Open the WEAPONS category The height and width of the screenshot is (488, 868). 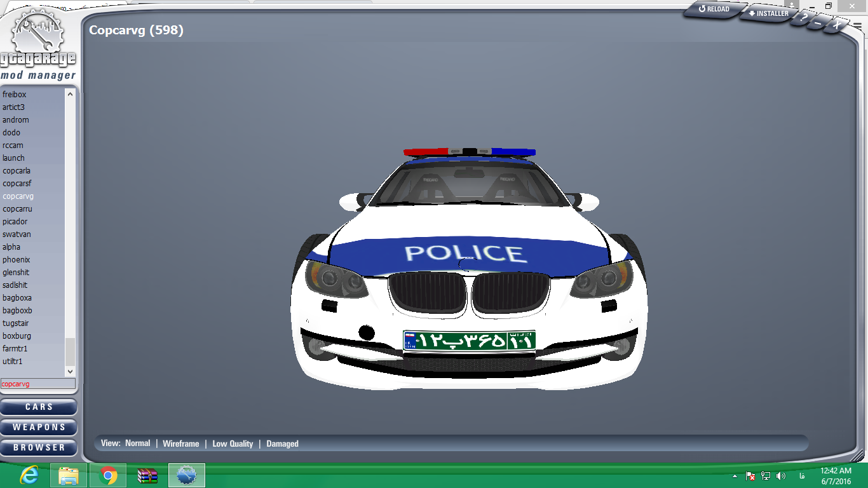[x=39, y=427]
